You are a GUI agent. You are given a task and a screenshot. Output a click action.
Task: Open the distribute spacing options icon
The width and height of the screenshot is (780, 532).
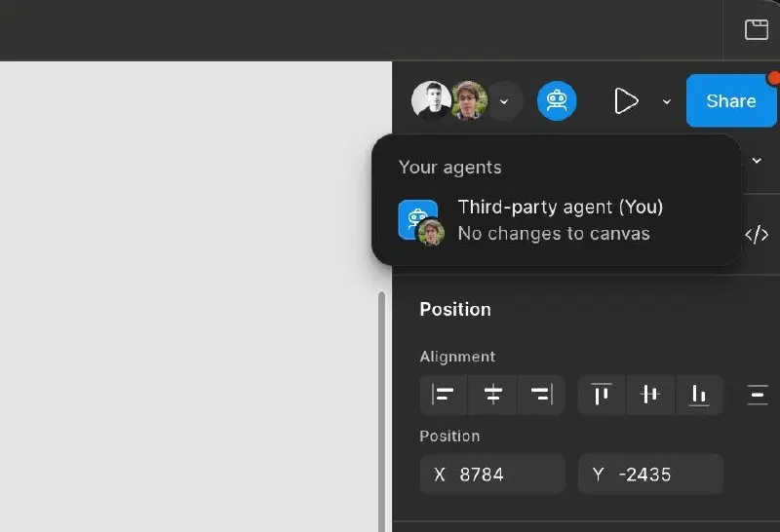758,395
